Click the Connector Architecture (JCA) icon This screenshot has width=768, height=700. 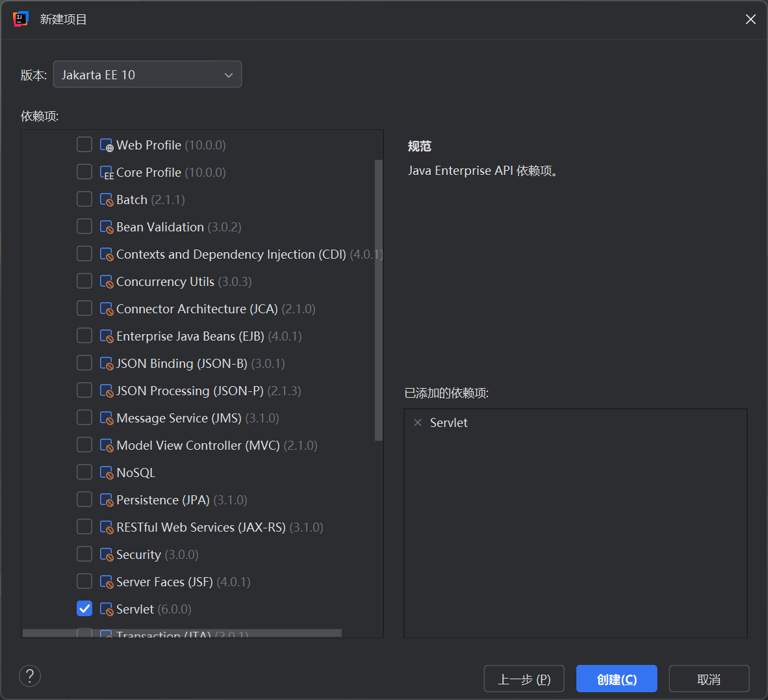(107, 309)
